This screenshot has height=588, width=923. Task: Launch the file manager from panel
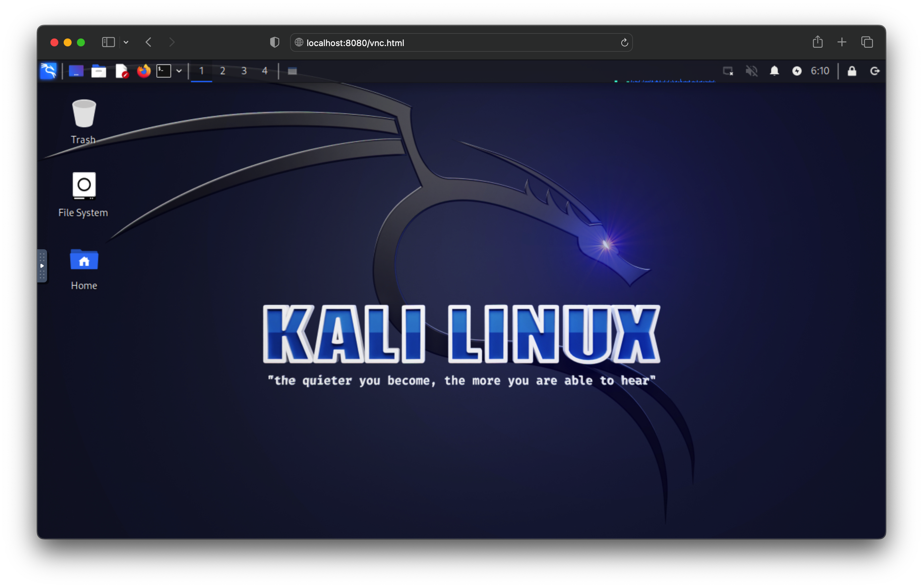click(98, 71)
